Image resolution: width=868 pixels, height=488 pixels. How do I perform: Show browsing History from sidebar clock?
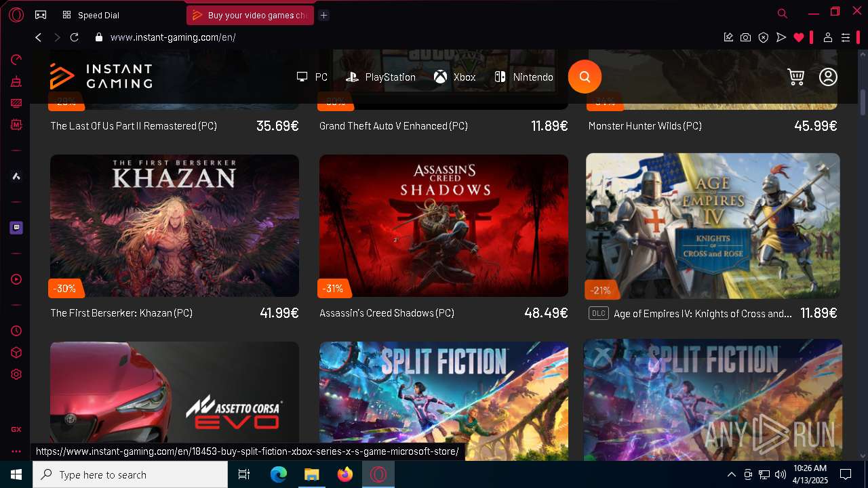[x=16, y=331]
